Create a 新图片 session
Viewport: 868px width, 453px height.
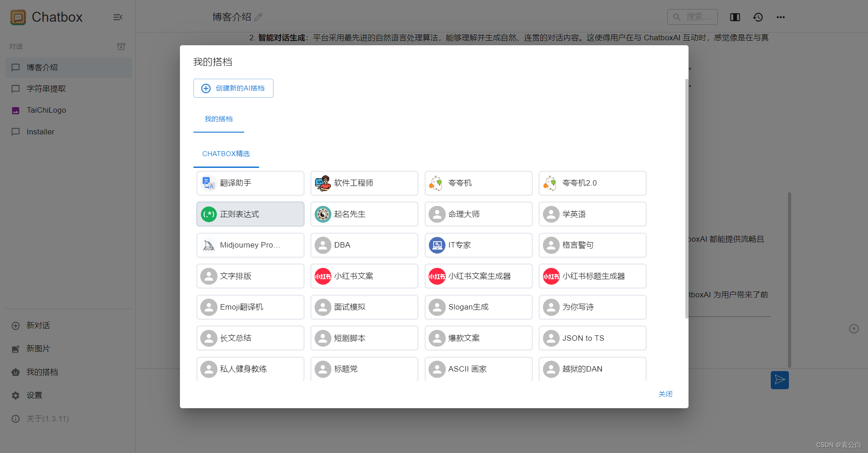[69, 348]
